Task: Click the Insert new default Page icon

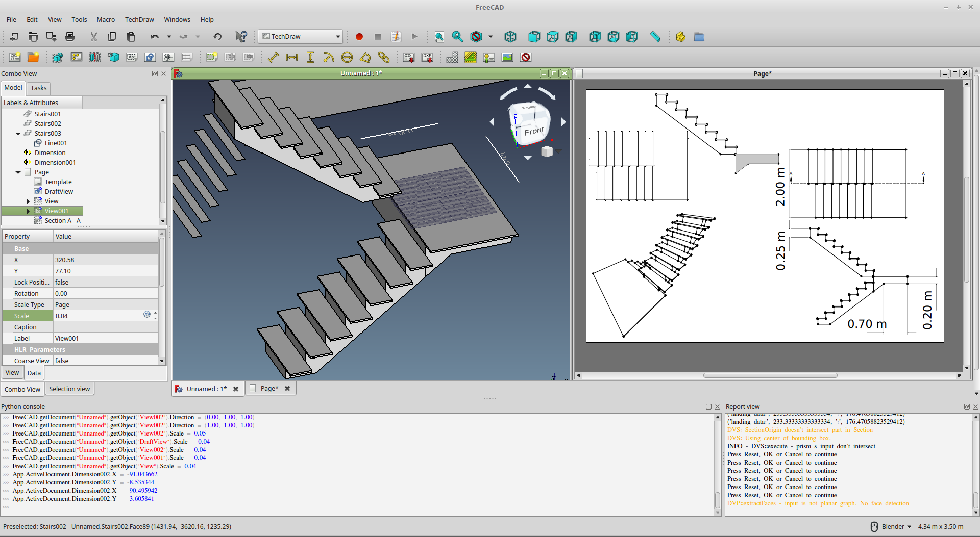Action: (x=15, y=57)
